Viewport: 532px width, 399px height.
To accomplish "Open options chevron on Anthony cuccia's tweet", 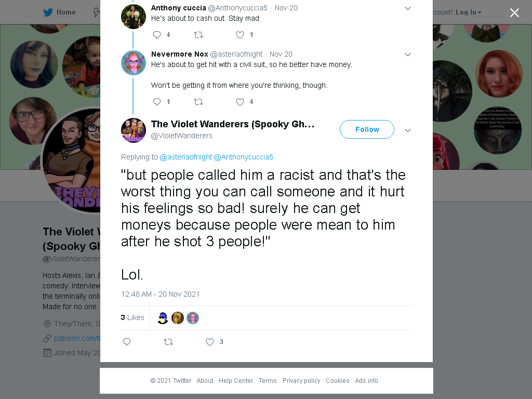I will 408,8.
